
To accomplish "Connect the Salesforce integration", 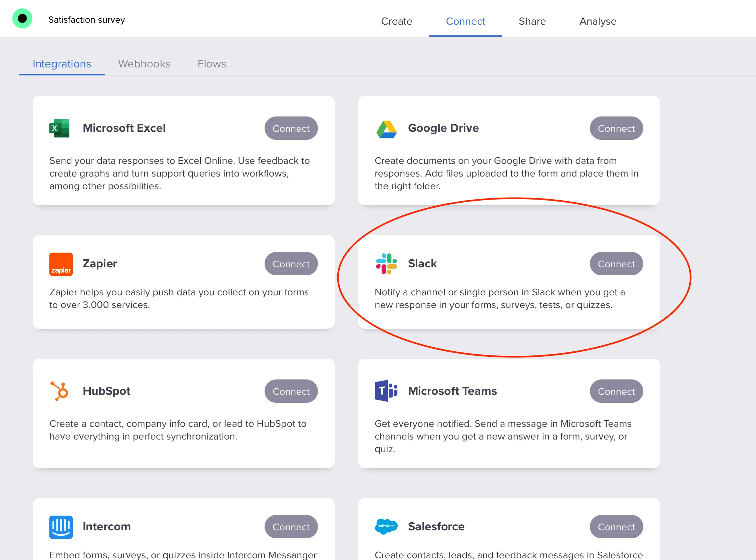I will (616, 526).
